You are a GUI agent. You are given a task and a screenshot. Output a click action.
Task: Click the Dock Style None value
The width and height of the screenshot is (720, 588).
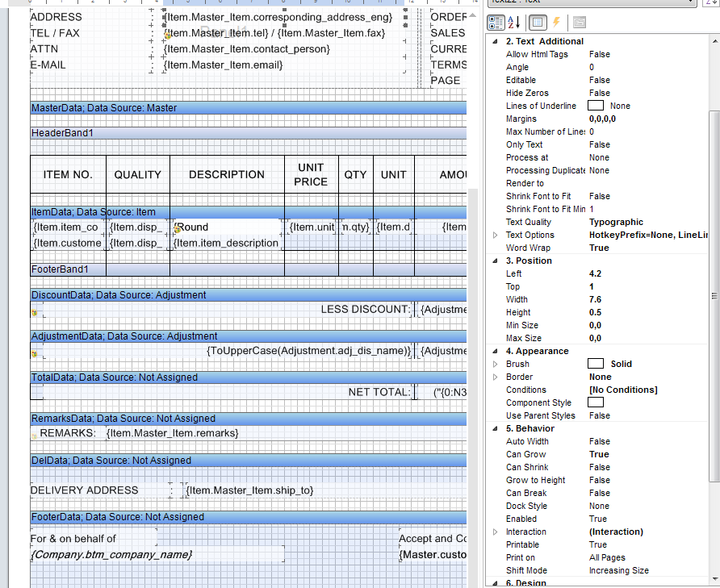tap(599, 506)
